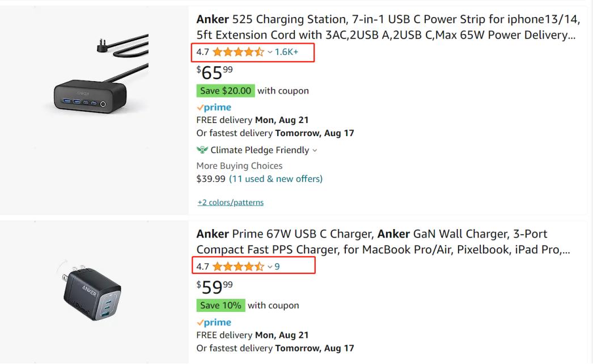Click the Anker Prime 67W charger star rating
The image size is (593, 364).
point(238,266)
